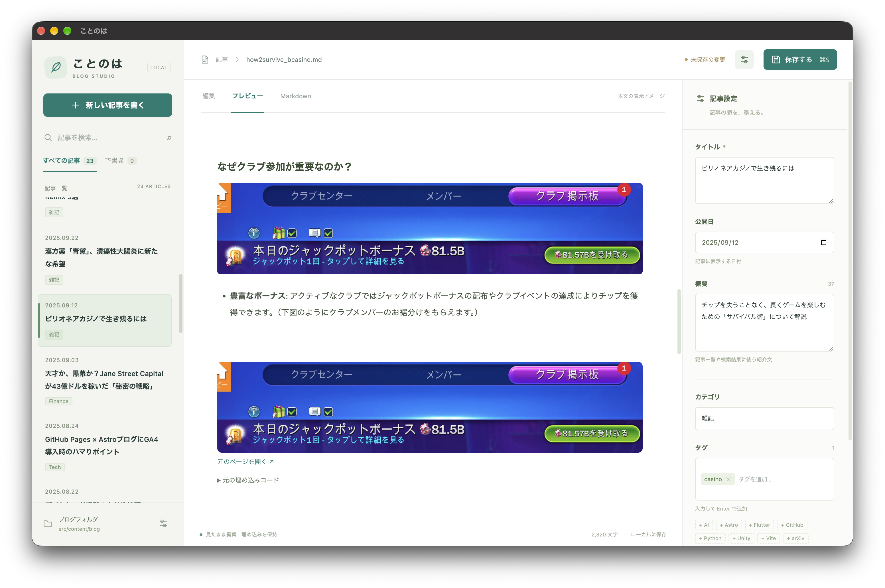The image size is (885, 588).
Task: Click the preview pane scrollbar
Action: point(679,321)
